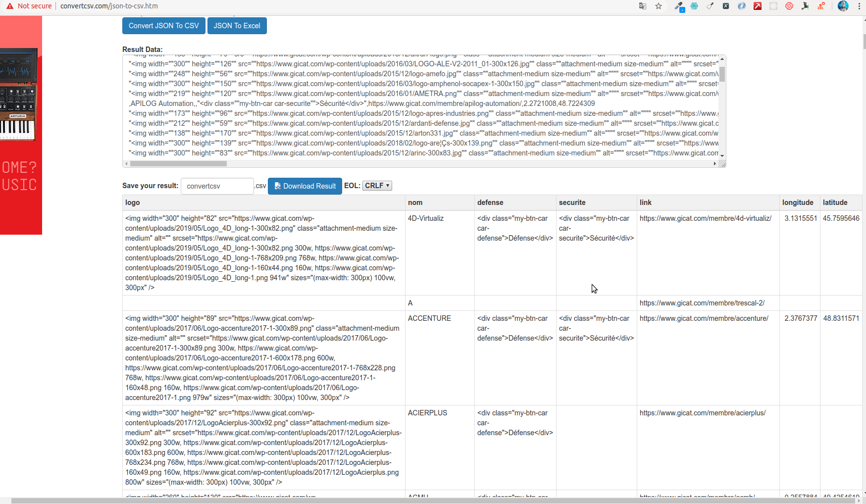Click the latitude value 45.7595646
This screenshot has width=866, height=504.
[841, 218]
